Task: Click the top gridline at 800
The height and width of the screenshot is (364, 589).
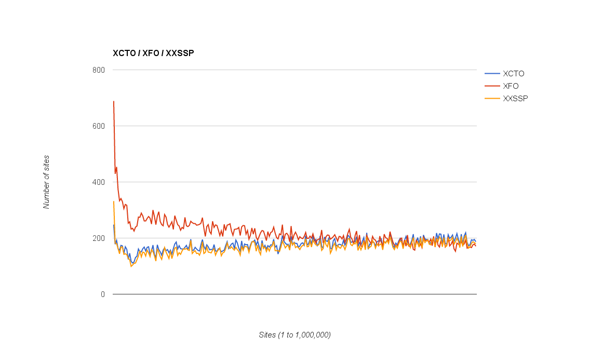Action: pyautogui.click(x=295, y=70)
